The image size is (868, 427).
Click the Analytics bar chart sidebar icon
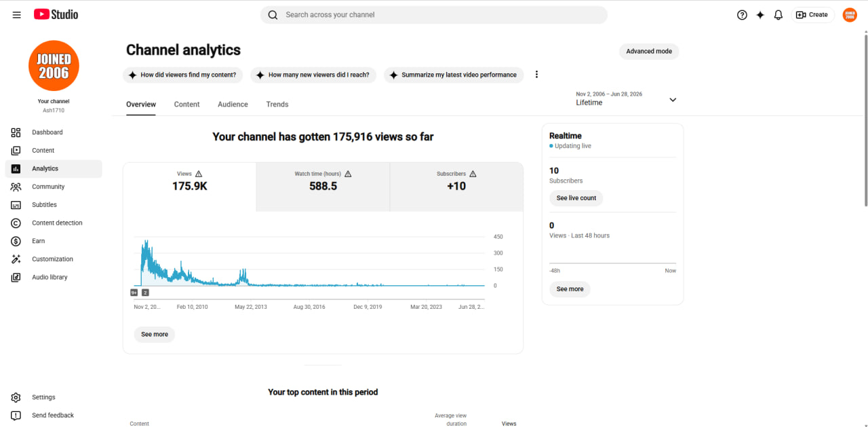click(x=16, y=168)
